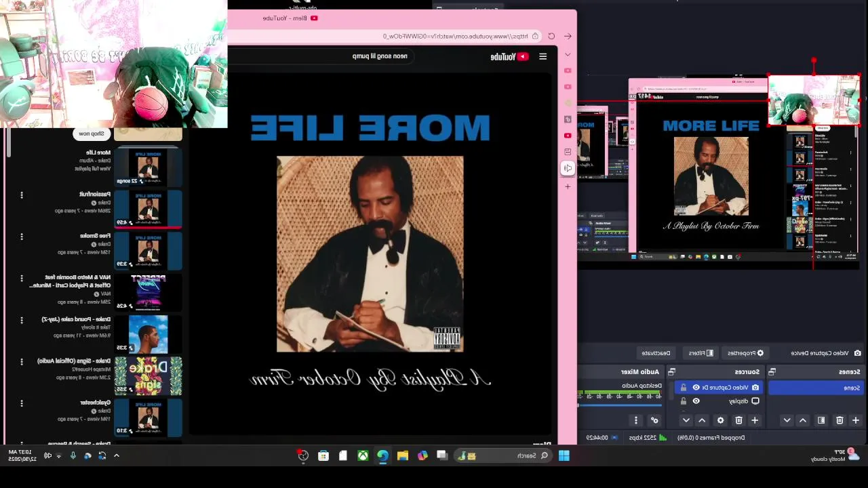Screen dimensions: 868x488
Task: Open options menu for Pound cake video
Action: [22, 320]
